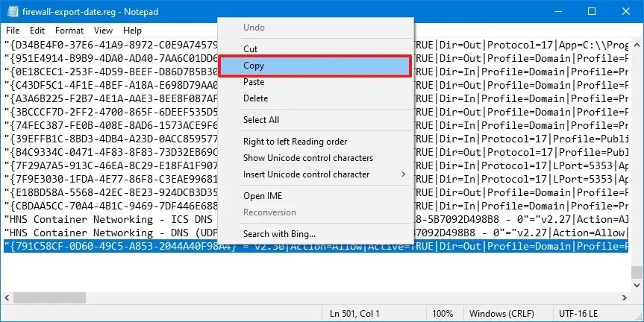Click the line starting with {B4C9334C
Screen dimensions: 644x322
coord(110,152)
